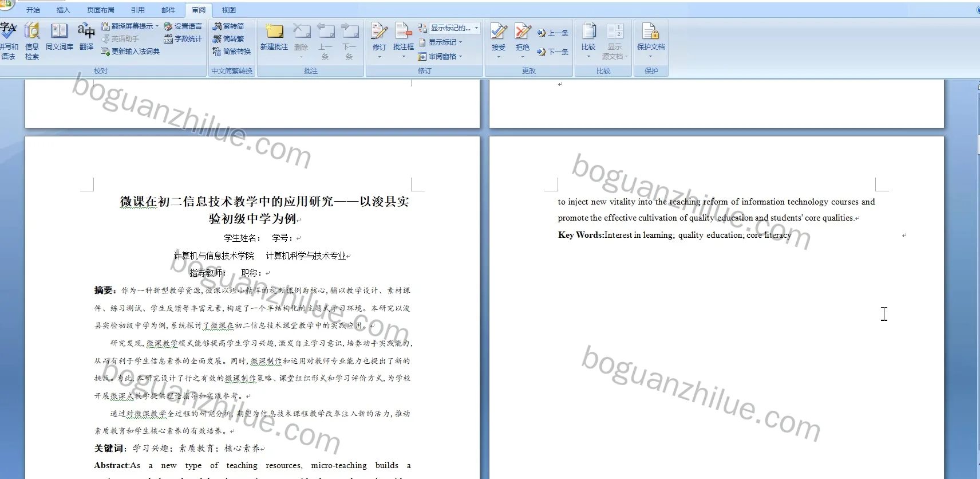
Task: Click the Key Words line on right page
Action: tap(675, 235)
